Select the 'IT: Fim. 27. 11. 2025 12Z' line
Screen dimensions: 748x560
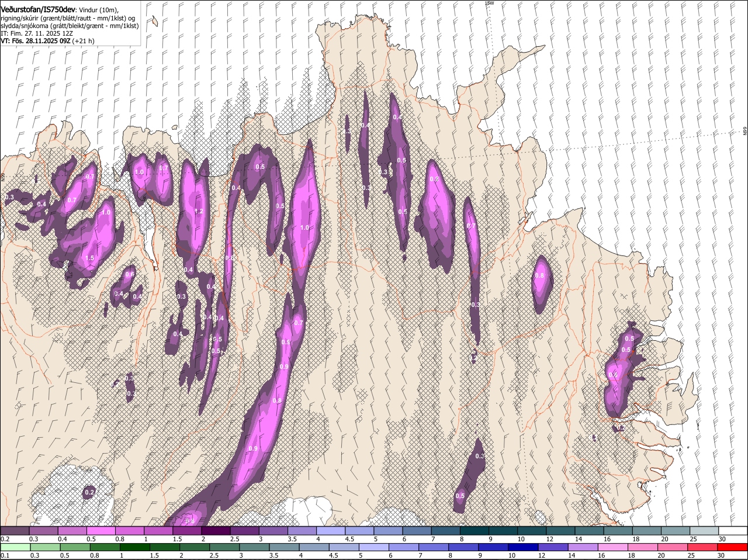tap(37, 33)
